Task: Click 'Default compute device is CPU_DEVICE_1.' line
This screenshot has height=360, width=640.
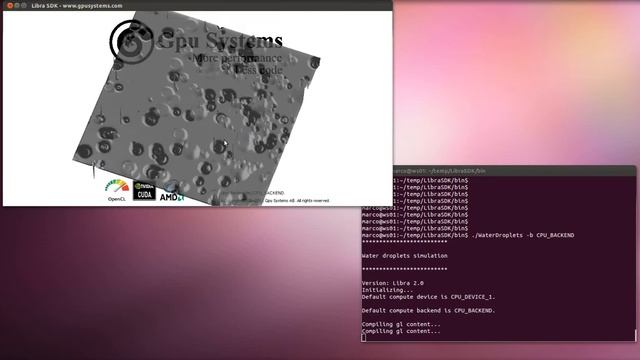Action: tap(429, 297)
